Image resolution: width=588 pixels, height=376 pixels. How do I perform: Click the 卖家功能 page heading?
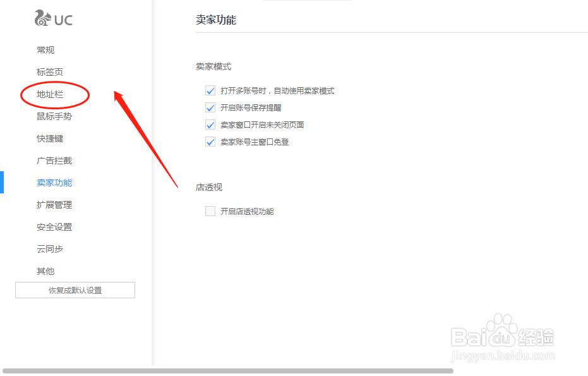(x=216, y=20)
